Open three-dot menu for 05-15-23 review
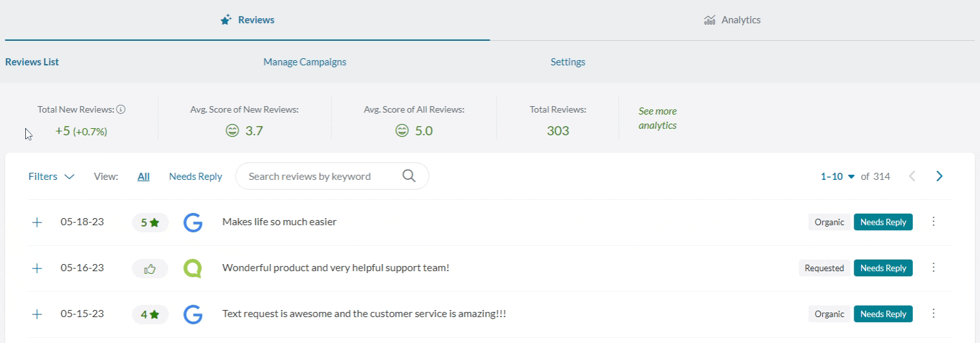The image size is (980, 343). (x=933, y=314)
